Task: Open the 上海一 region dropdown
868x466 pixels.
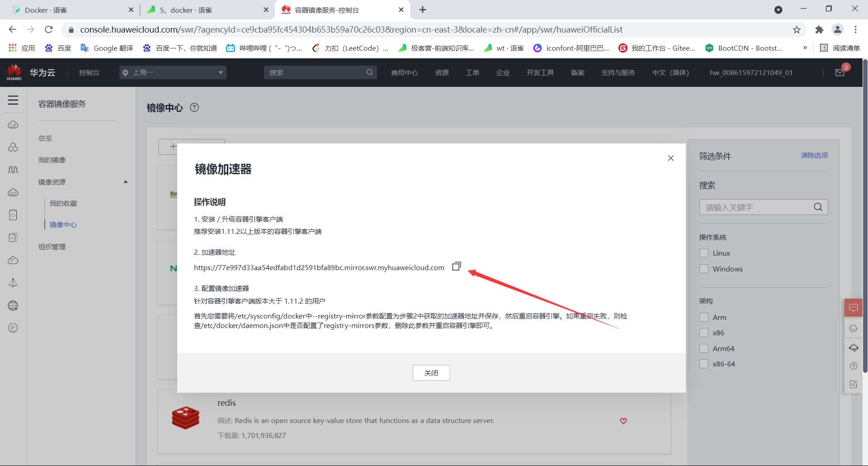Action: coord(173,72)
